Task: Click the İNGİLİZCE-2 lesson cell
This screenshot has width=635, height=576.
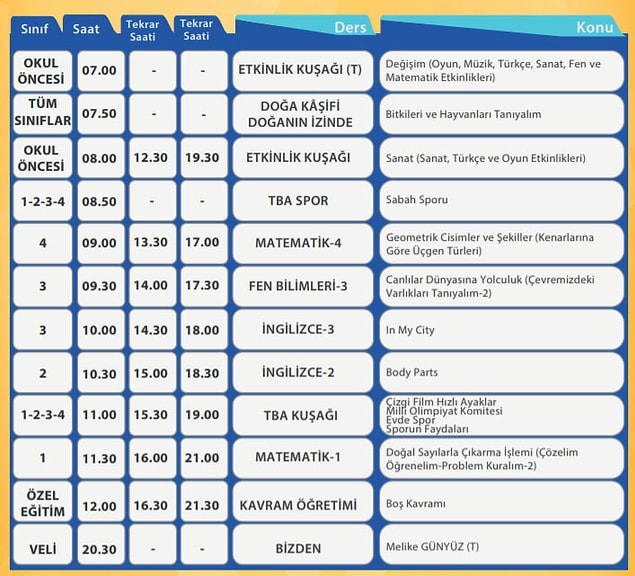Action: click(303, 373)
